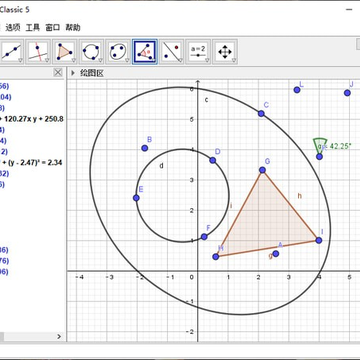The width and height of the screenshot is (360, 360).
Task: Expand the 绘图区 style bar triangle
Action: click(73, 73)
